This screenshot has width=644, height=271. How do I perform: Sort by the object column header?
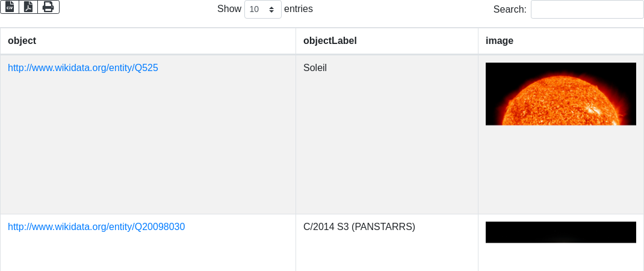click(x=22, y=41)
